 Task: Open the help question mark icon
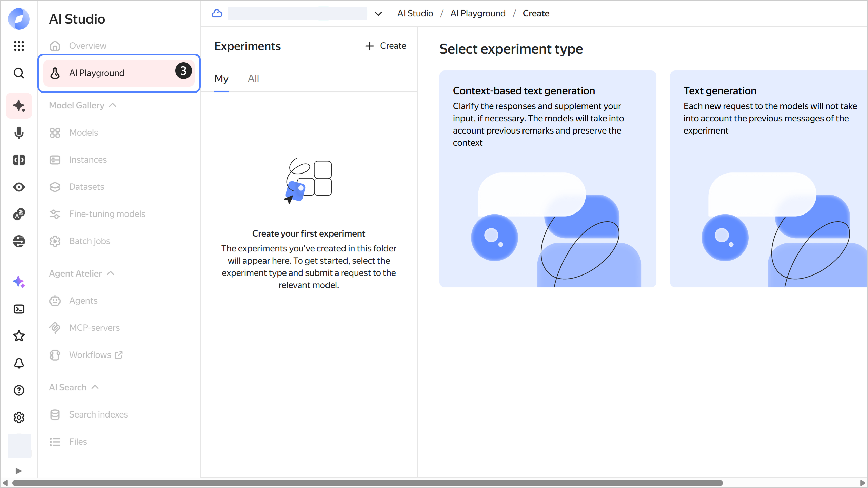pyautogui.click(x=19, y=390)
